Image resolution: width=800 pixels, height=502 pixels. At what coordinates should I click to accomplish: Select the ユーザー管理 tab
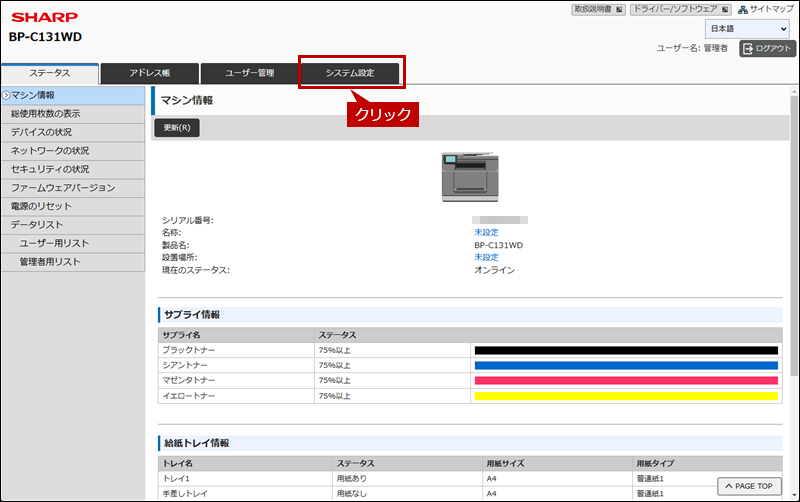pos(250,73)
